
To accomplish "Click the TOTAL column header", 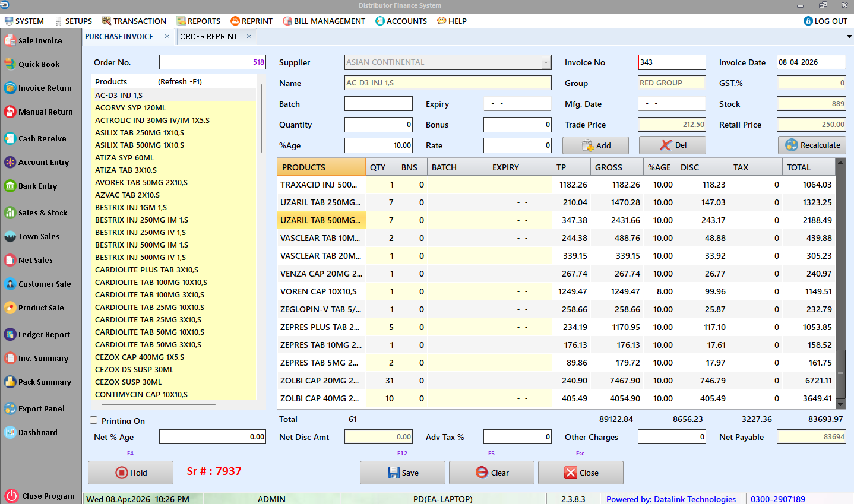I will [x=808, y=167].
